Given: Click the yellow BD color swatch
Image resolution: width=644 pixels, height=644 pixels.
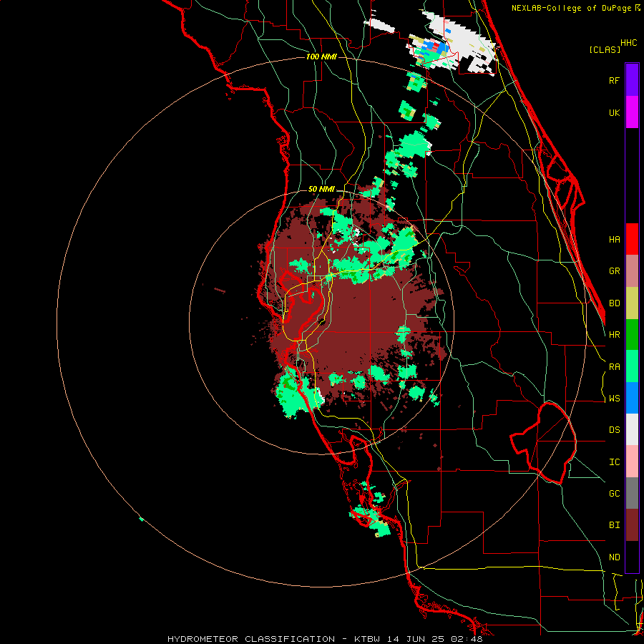Looking at the screenshot, I should 632,303.
